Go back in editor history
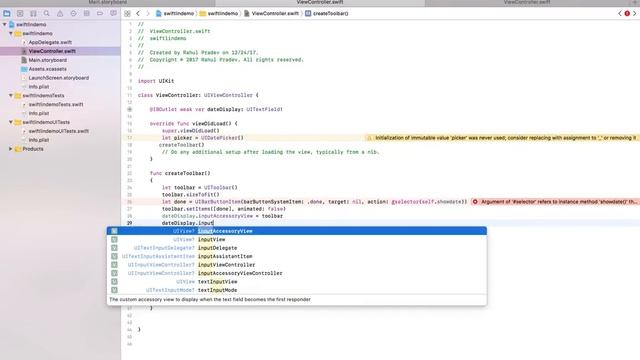The height and width of the screenshot is (360, 640). tap(138, 13)
